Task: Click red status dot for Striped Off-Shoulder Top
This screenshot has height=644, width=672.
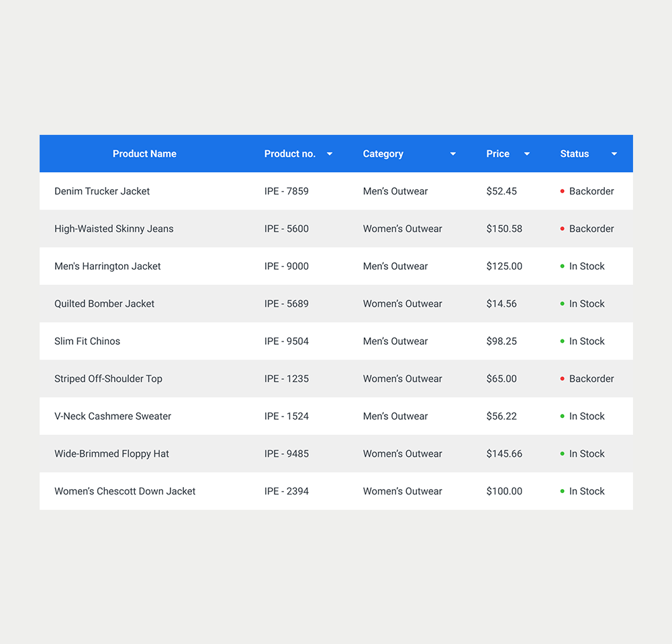Action: pyautogui.click(x=562, y=379)
